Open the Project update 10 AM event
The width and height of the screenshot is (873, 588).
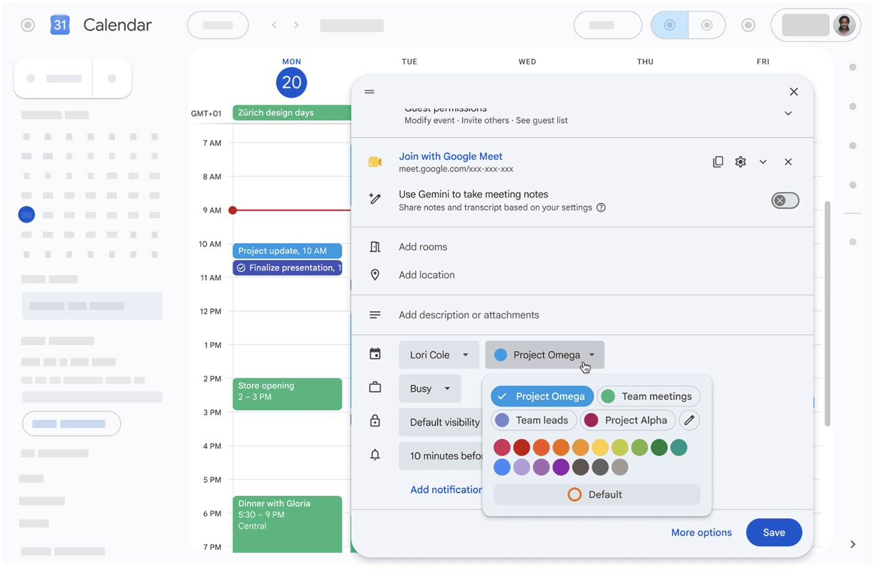(287, 251)
